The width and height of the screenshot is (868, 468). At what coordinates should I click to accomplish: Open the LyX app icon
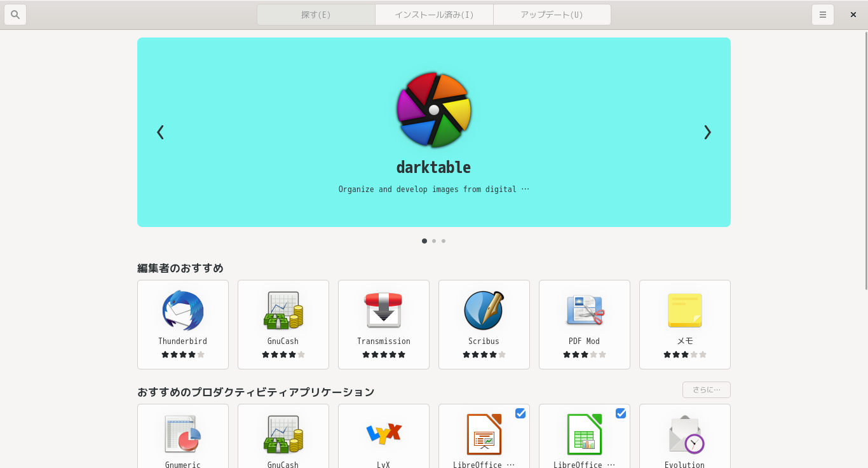(x=384, y=433)
